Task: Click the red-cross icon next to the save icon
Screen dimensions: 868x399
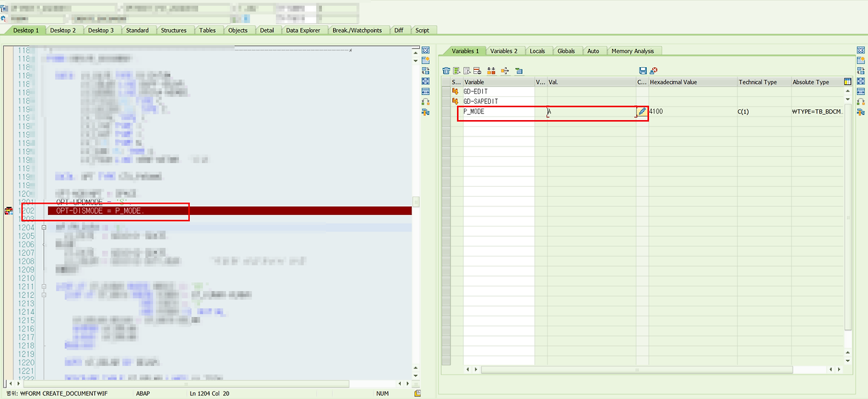Action: tap(654, 71)
